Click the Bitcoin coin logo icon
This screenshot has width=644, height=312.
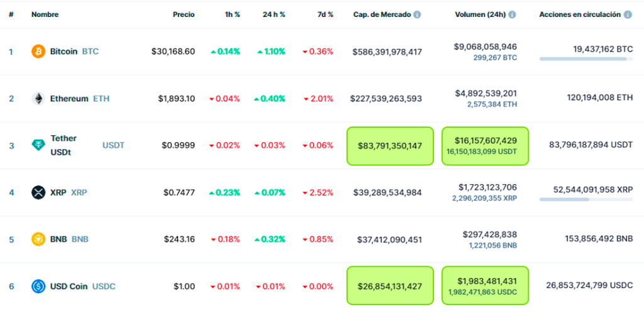point(38,52)
